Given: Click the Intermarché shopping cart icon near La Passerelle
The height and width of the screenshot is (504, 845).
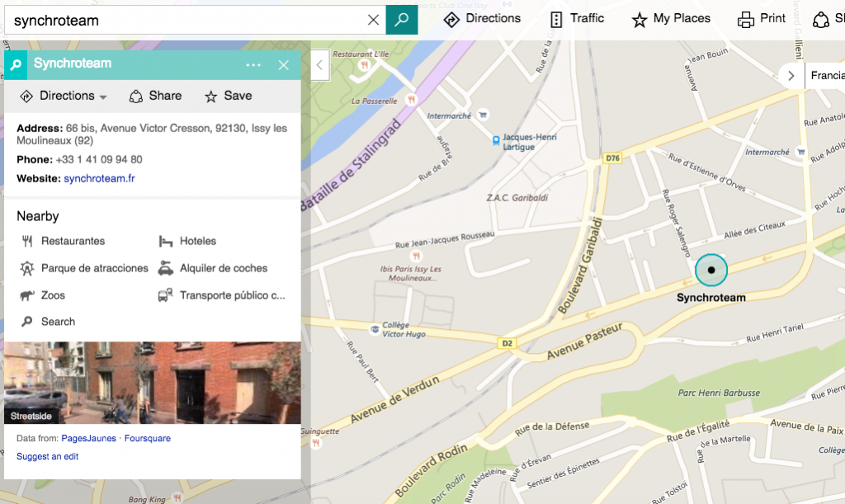Looking at the screenshot, I should 483,115.
